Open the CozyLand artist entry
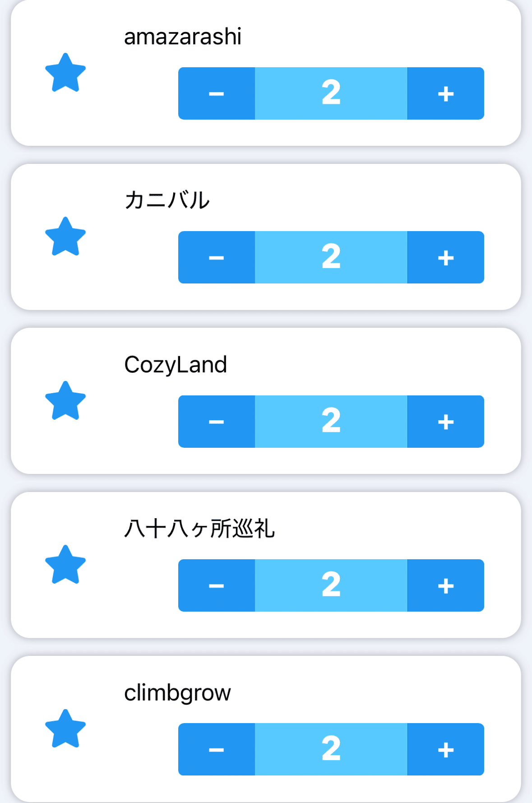Screen dimensions: 532x803 [176, 365]
